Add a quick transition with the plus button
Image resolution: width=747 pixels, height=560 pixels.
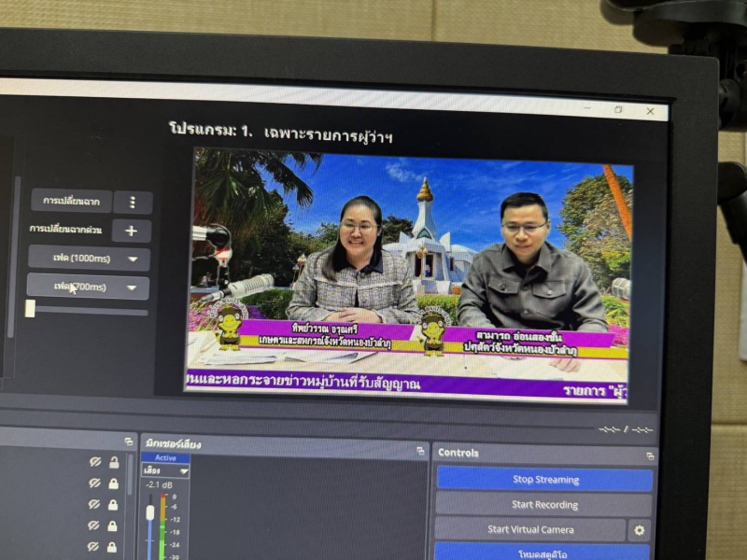tap(132, 231)
